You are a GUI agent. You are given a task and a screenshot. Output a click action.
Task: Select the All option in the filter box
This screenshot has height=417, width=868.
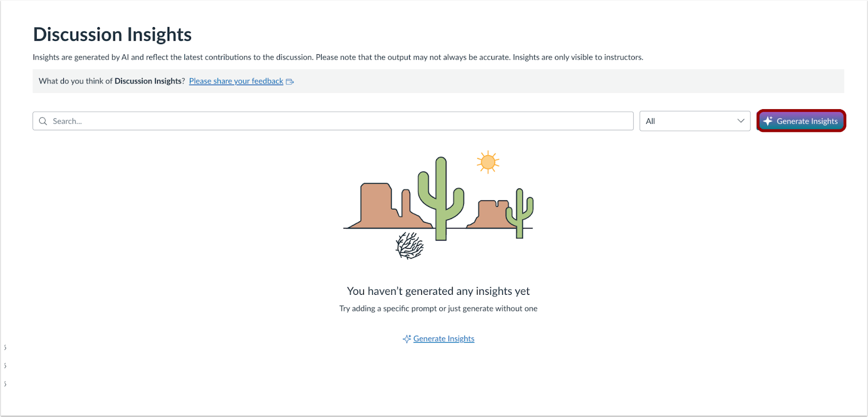point(650,121)
